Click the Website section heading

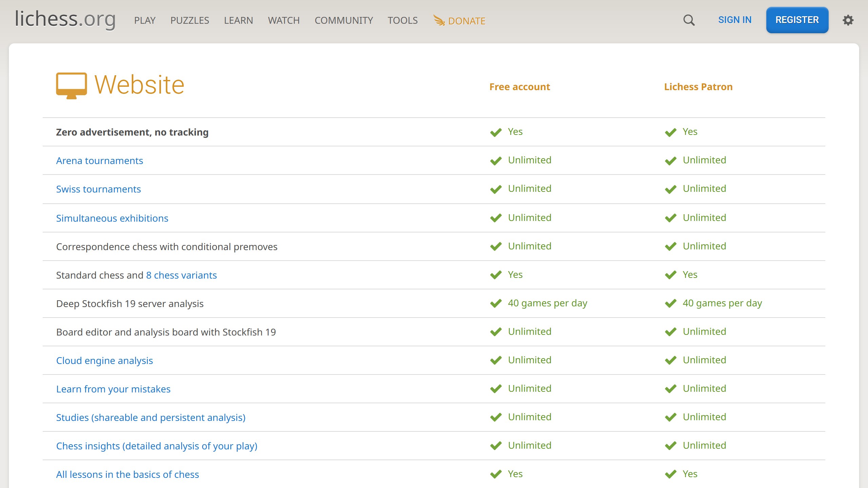pyautogui.click(x=139, y=85)
